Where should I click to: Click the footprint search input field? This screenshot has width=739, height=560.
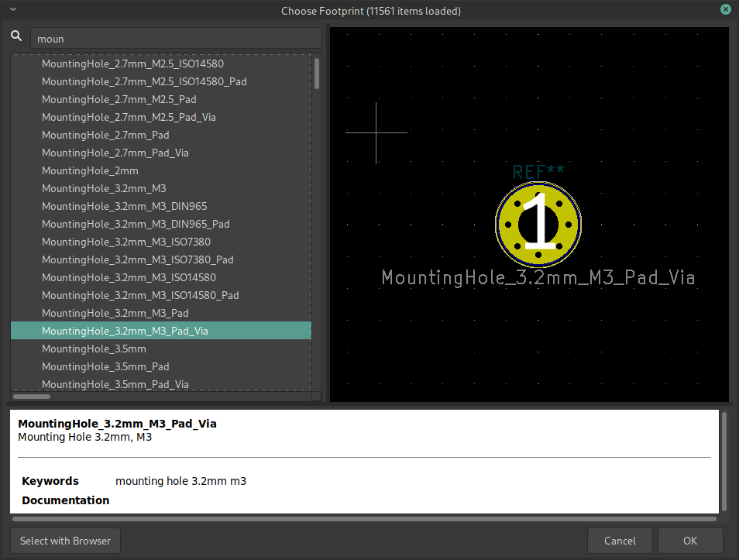click(x=175, y=38)
